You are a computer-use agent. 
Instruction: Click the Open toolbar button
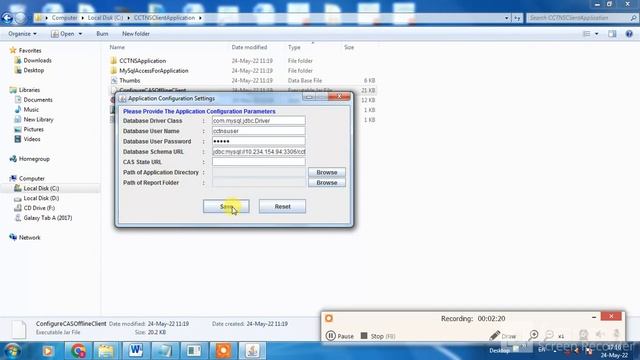pyautogui.click(x=63, y=34)
